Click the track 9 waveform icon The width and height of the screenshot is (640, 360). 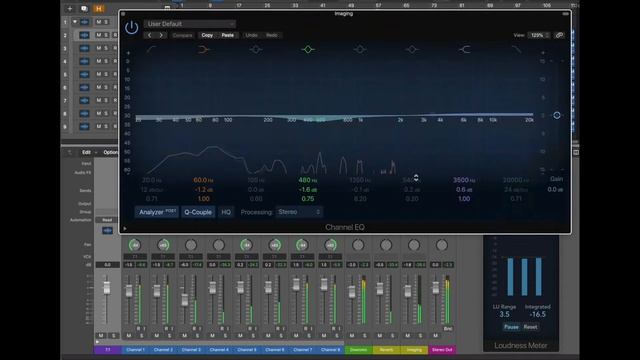point(84,127)
